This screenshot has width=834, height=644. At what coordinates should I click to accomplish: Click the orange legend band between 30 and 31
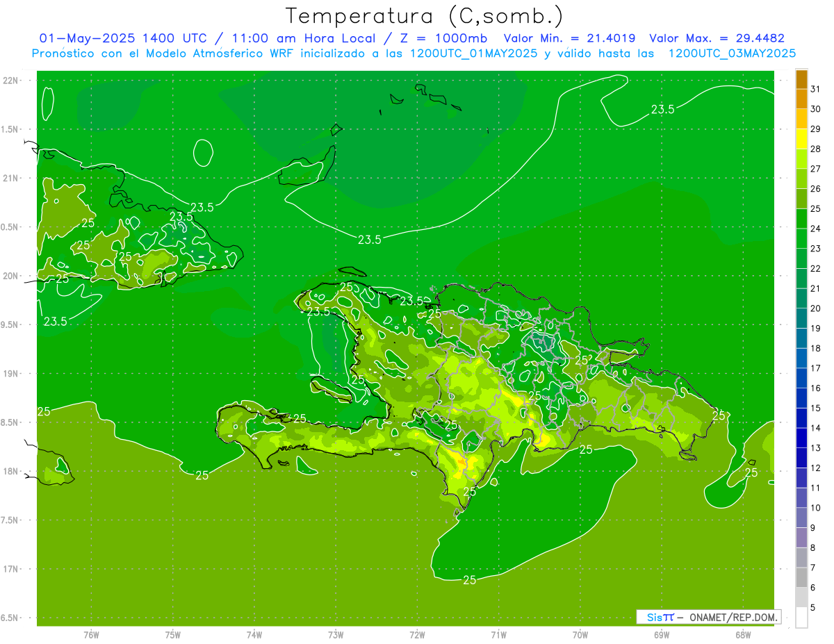tap(801, 99)
